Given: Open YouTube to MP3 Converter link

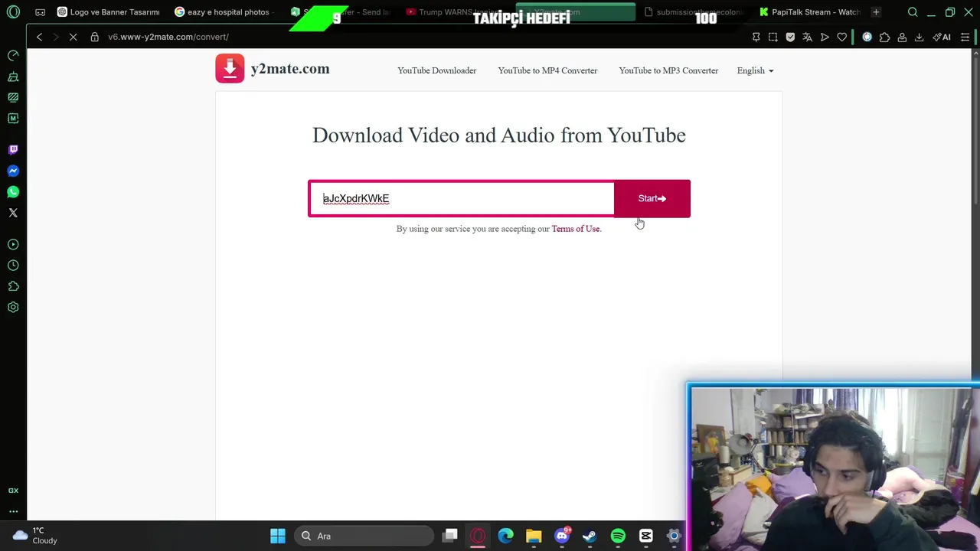Looking at the screenshot, I should [668, 70].
